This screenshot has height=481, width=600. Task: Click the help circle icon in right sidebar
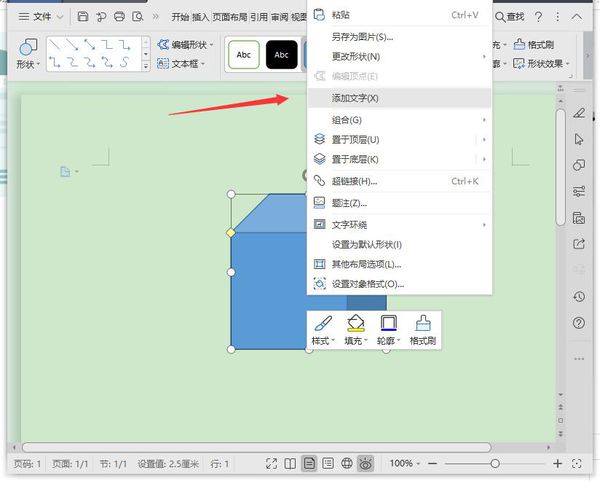coord(579,323)
